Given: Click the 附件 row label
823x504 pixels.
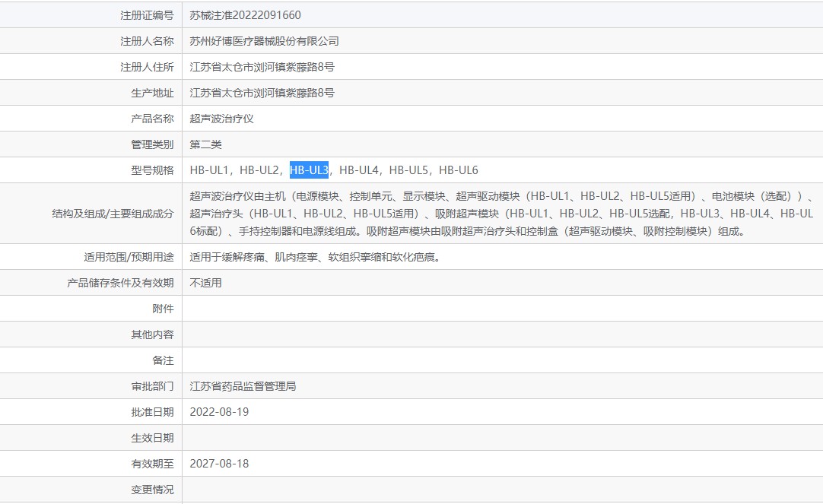Looking at the screenshot, I should coord(163,309).
